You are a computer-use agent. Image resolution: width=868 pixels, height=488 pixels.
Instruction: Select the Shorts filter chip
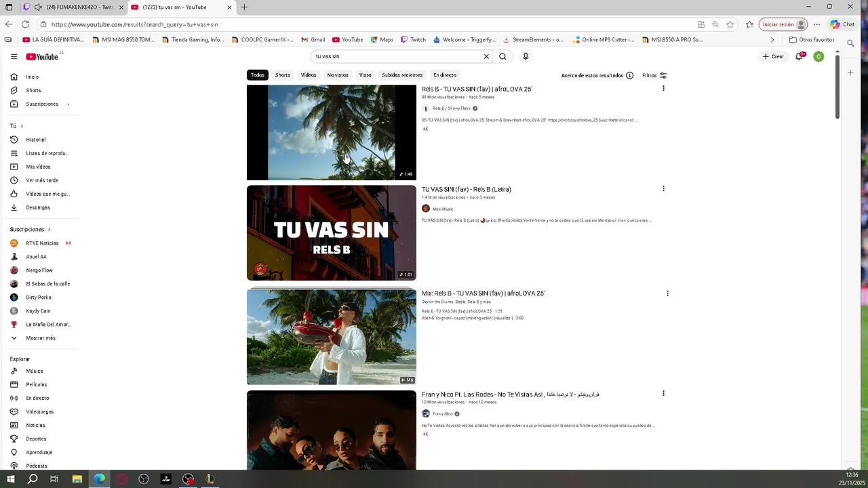[x=283, y=75]
